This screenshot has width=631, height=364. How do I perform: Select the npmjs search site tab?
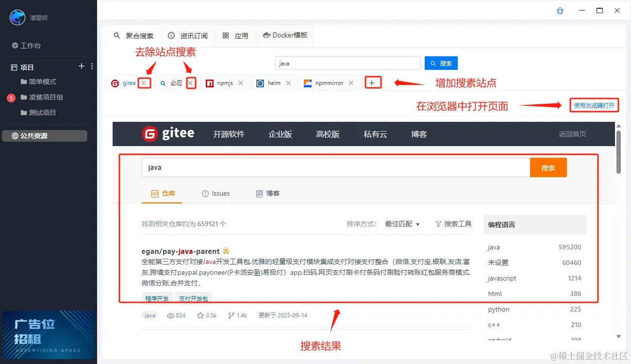pyautogui.click(x=219, y=83)
